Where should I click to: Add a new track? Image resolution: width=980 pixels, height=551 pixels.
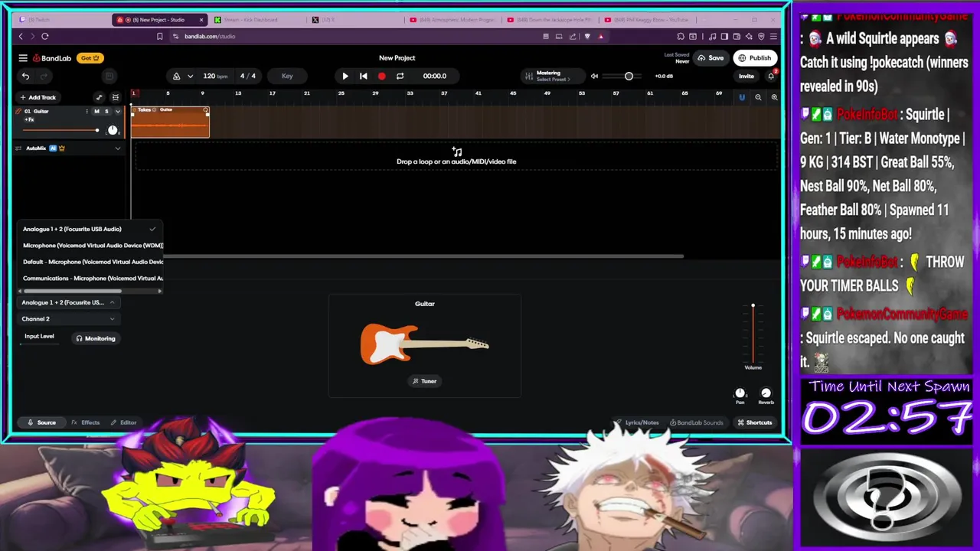(38, 97)
